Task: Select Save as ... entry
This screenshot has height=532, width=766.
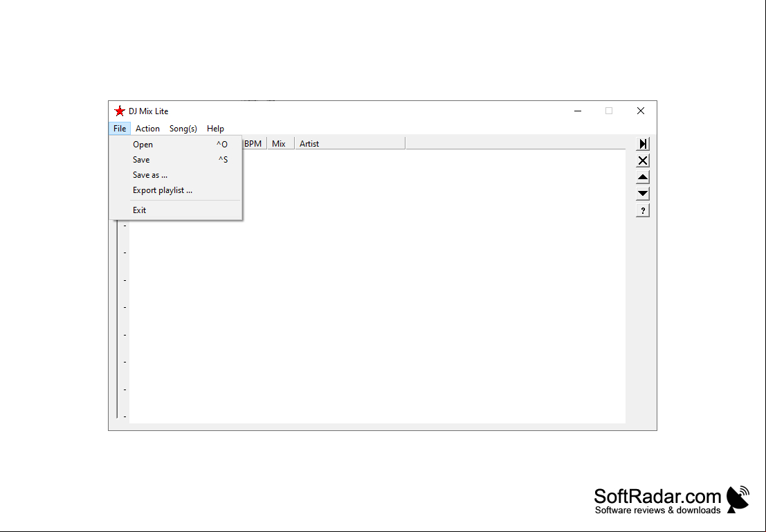Action: point(176,175)
